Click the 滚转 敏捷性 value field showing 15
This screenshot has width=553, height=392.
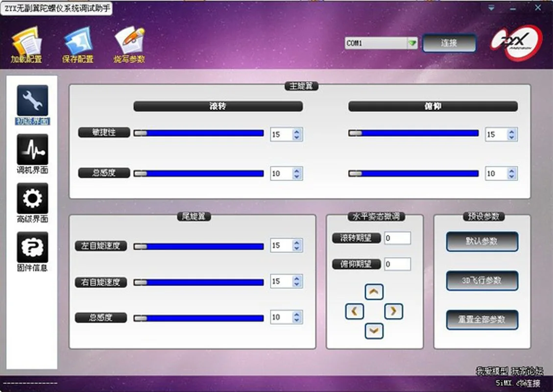click(x=282, y=134)
